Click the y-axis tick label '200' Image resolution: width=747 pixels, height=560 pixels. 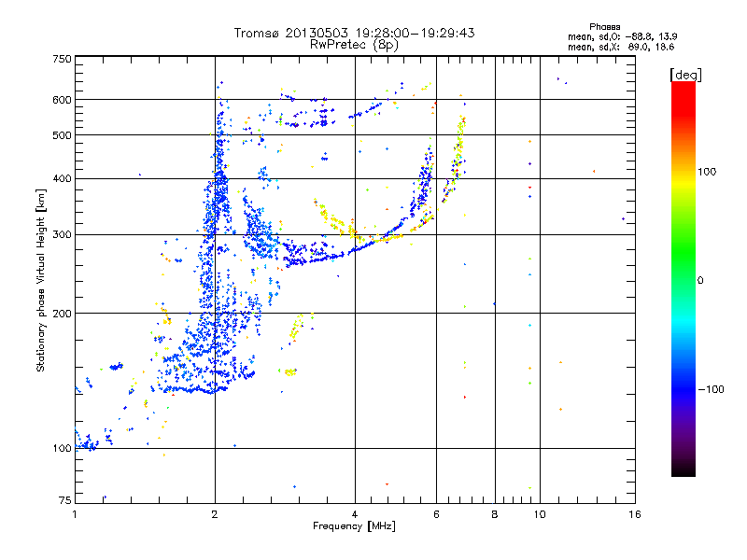[x=63, y=314]
